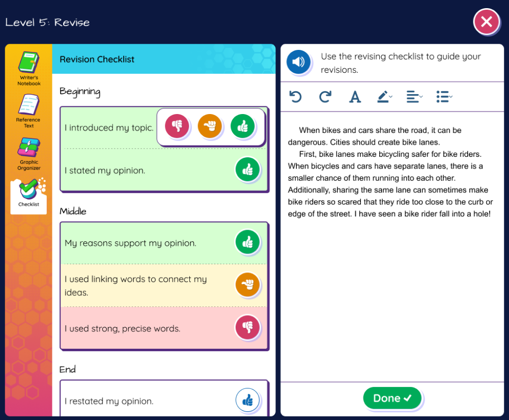The image size is (509, 420).
Task: Redo the last edit
Action: [x=325, y=97]
